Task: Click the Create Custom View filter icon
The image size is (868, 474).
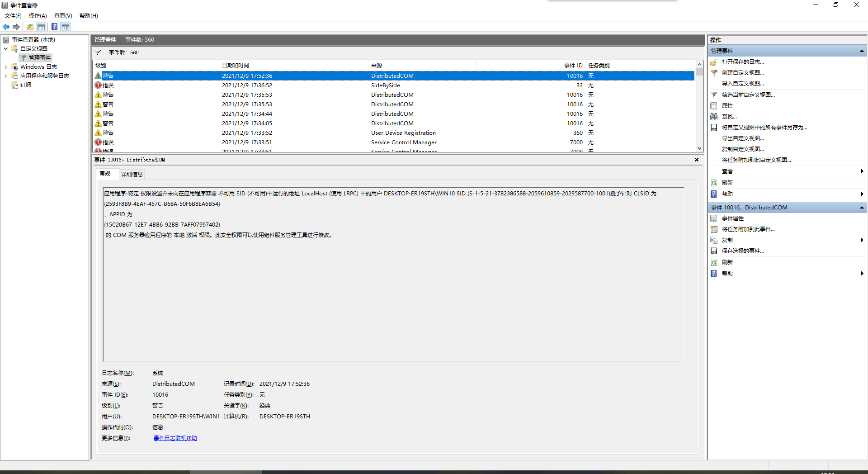Action: pos(714,73)
